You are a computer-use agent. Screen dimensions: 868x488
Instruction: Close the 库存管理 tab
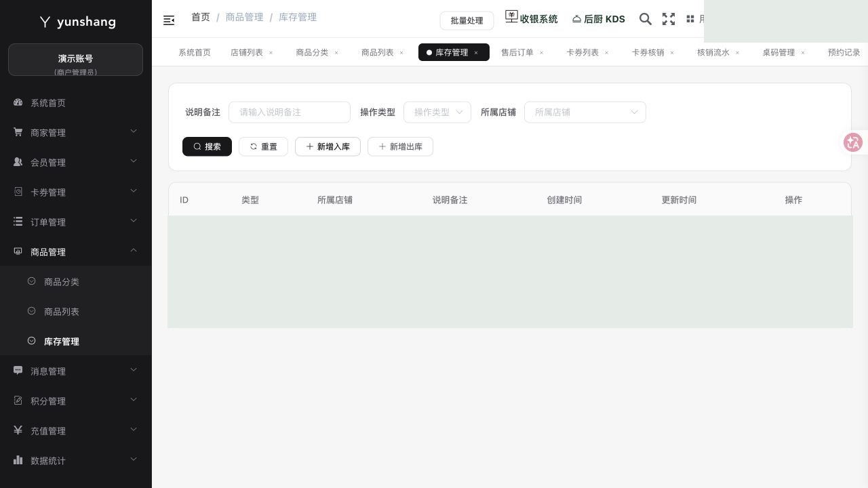[x=476, y=53]
